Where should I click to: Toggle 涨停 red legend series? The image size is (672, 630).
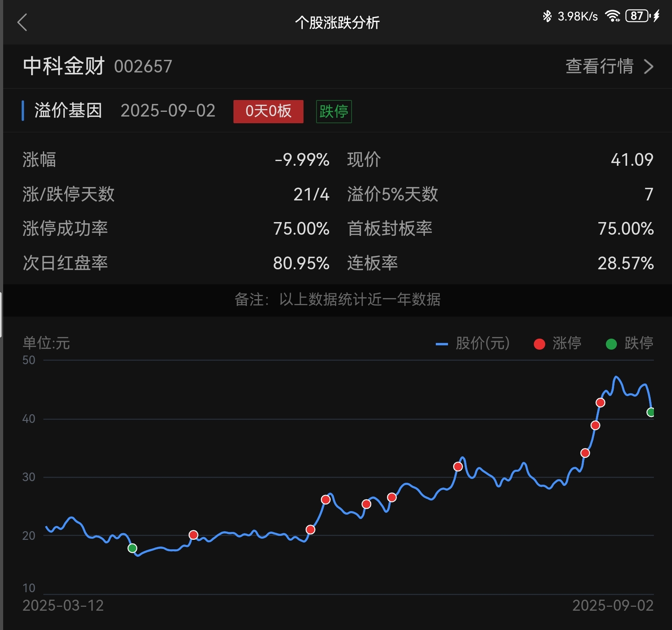point(557,343)
